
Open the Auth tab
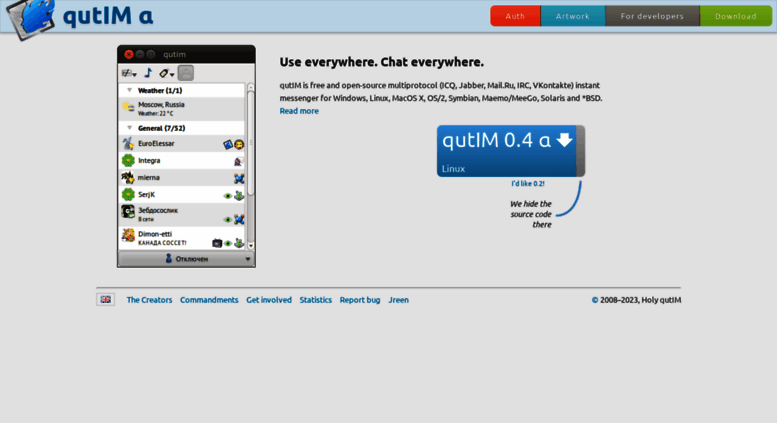click(515, 16)
